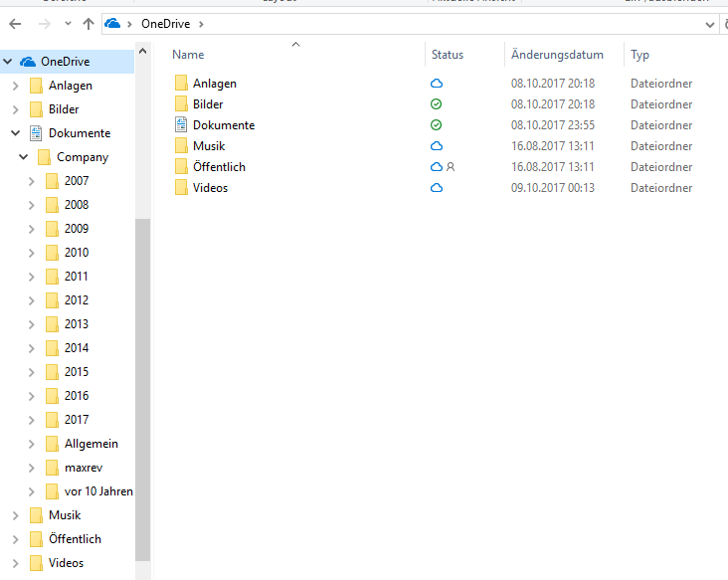The width and height of the screenshot is (728, 580).
Task: Expand the breadcrumb arrow after OneDrive
Action: tap(201, 24)
